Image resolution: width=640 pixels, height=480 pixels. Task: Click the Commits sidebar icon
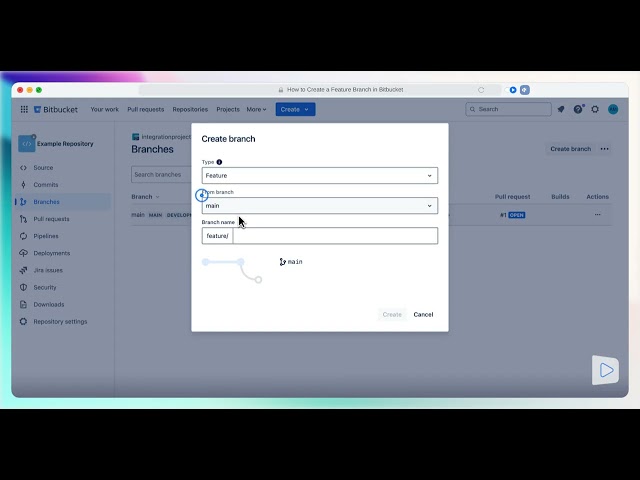click(23, 185)
